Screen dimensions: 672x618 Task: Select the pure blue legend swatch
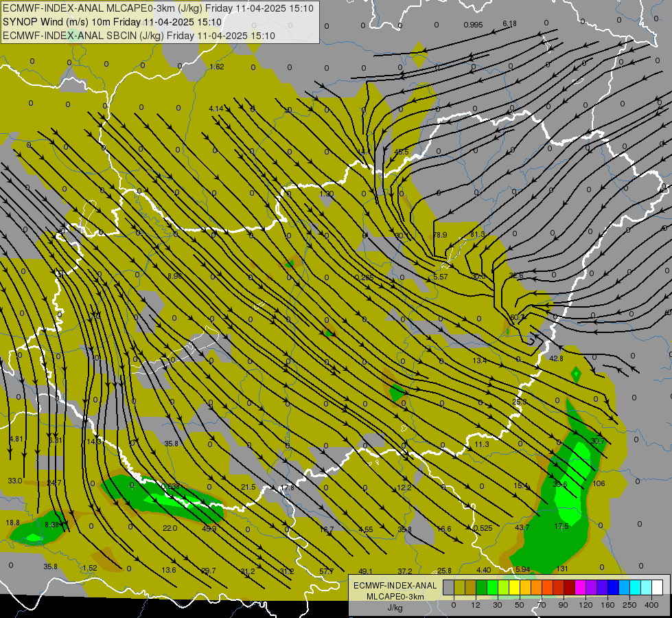614,588
